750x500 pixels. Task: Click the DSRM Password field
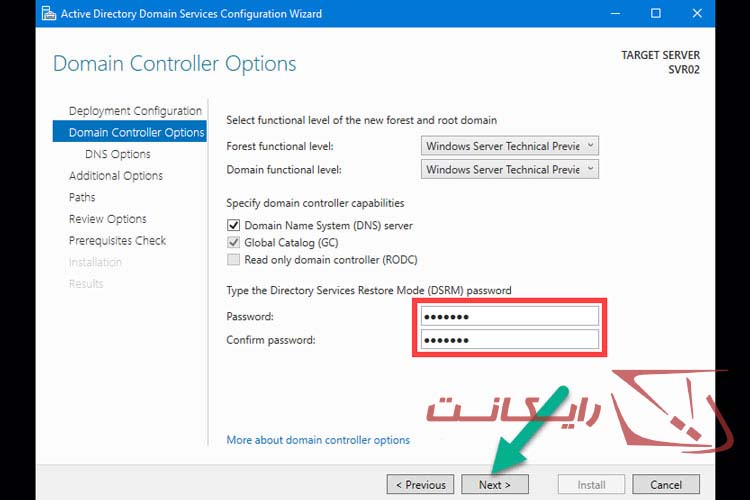[507, 317]
